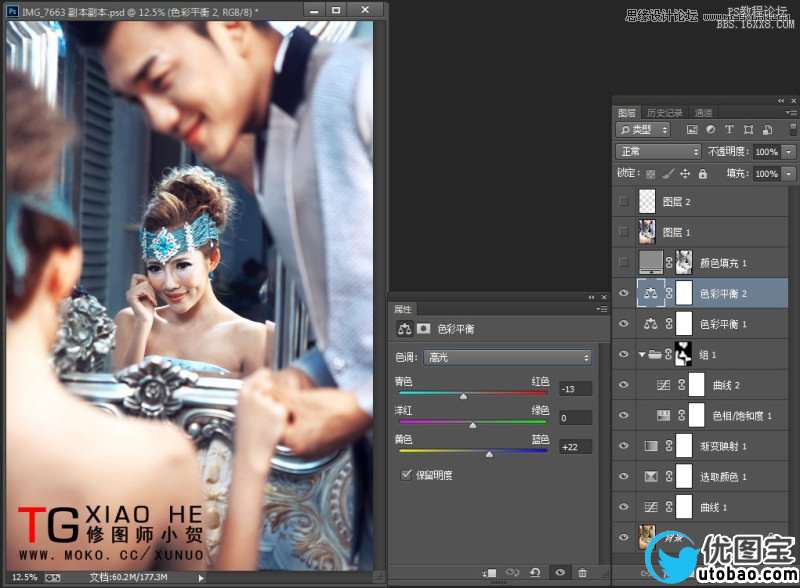Switch to the 通道 tab
The width and height of the screenshot is (800, 588).
(704, 113)
